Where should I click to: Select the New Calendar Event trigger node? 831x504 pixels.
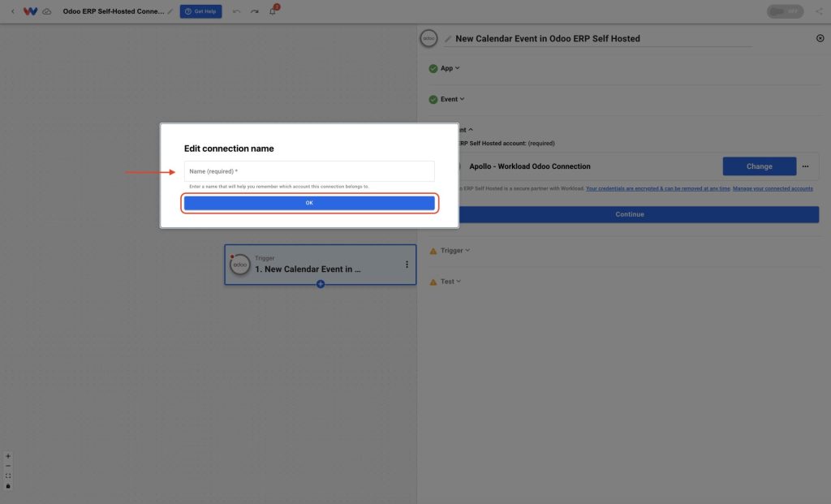(x=320, y=265)
